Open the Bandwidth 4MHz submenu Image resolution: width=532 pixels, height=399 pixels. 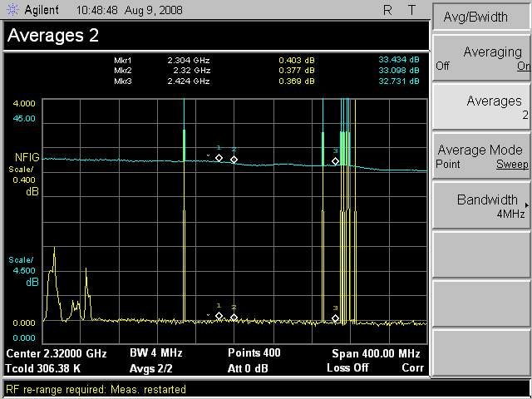[481, 205]
